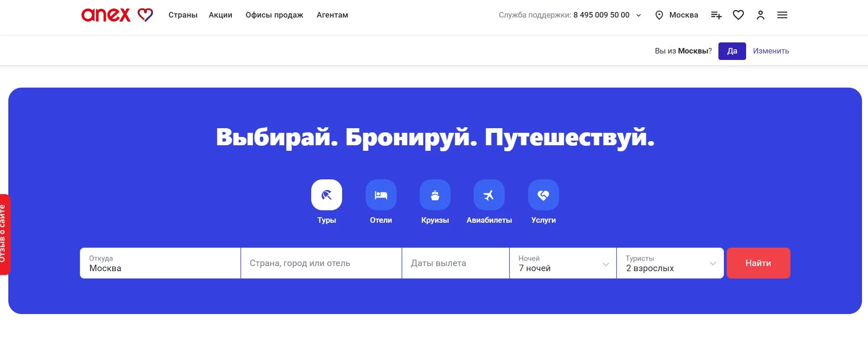Open the Отзыв о сайте feedback tab
The height and width of the screenshot is (350, 868).
tap(4, 234)
